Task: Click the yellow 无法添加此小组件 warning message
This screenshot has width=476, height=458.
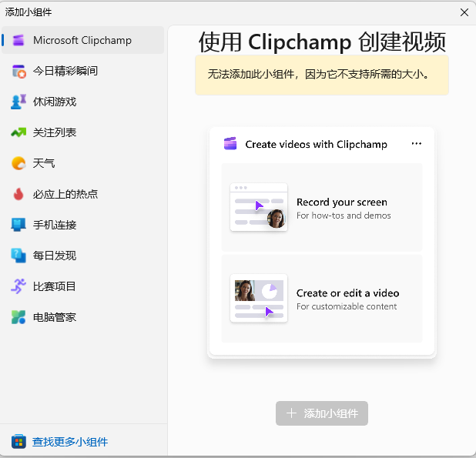Action: tap(322, 75)
